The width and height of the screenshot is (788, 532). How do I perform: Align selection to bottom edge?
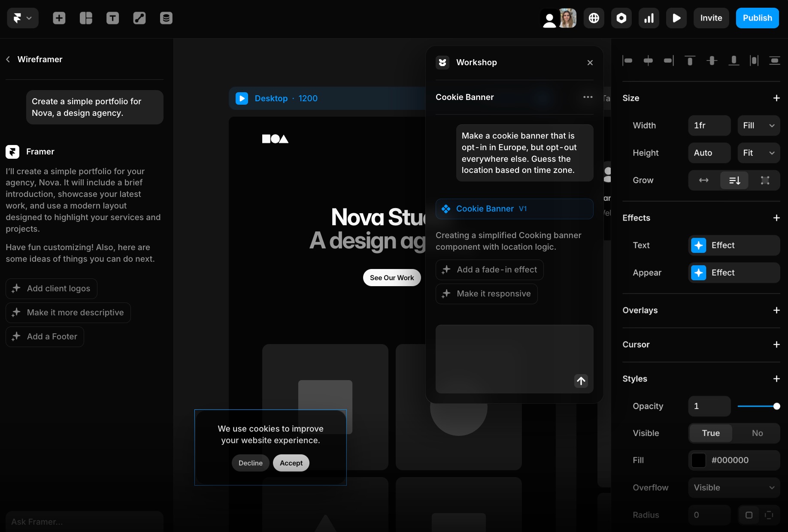(734, 60)
